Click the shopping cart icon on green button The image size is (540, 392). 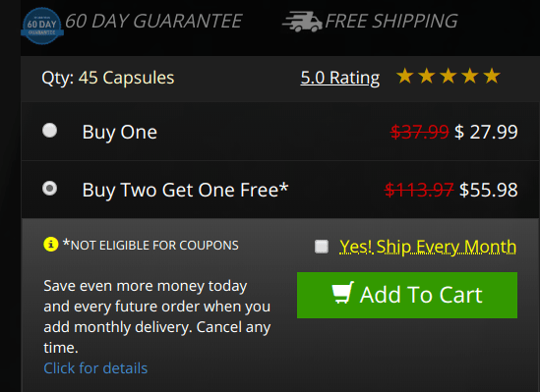click(343, 293)
